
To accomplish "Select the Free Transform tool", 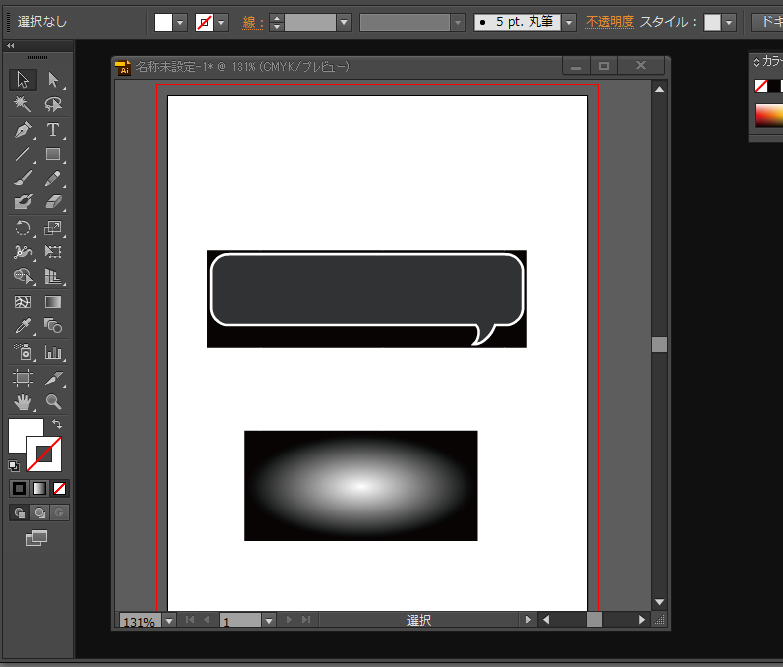I will [x=53, y=252].
